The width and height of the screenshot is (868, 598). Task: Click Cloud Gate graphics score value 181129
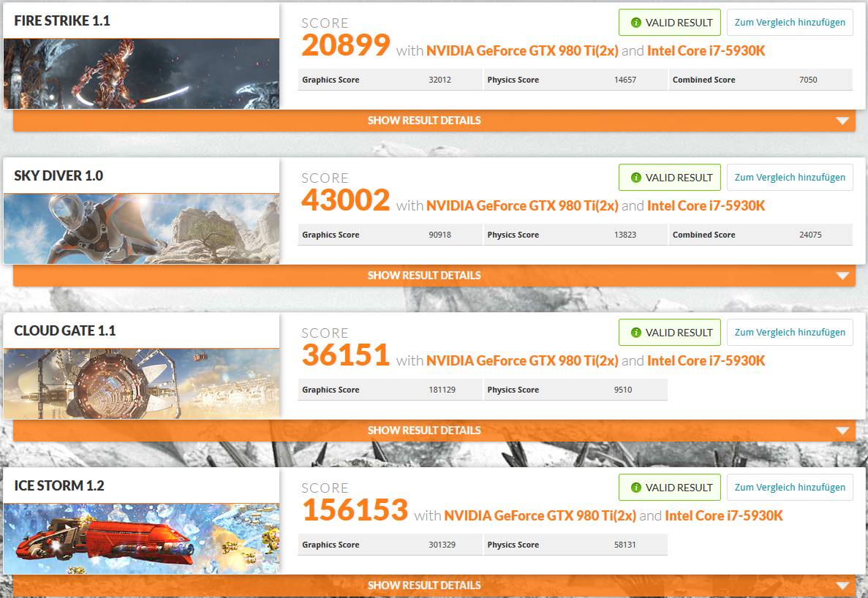pos(442,390)
